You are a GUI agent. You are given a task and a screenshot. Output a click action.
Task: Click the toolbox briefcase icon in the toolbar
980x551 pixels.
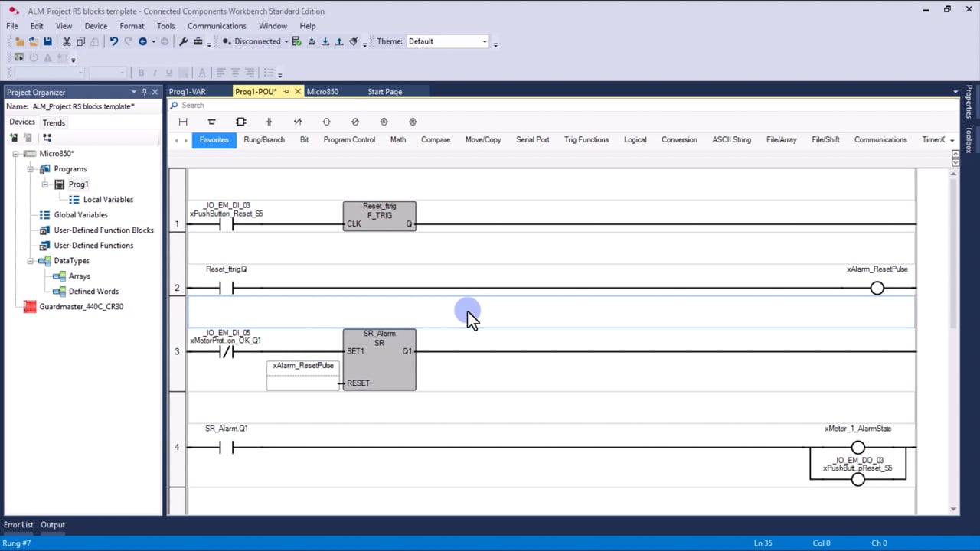click(x=198, y=41)
